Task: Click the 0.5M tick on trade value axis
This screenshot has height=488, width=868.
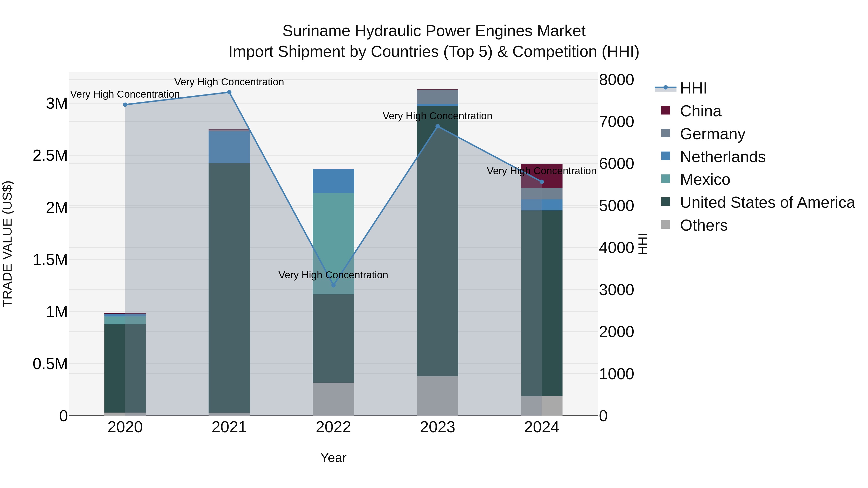Action: (50, 364)
